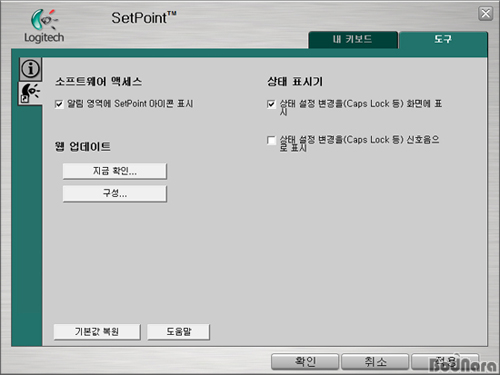Switch to the '내 키보드' tab
500x375 pixels.
(x=353, y=40)
